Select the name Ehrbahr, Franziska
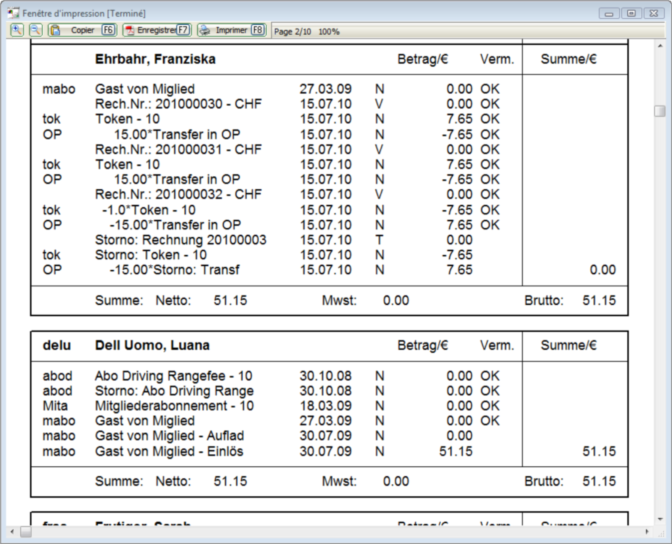672x544 pixels. pyautogui.click(x=155, y=59)
